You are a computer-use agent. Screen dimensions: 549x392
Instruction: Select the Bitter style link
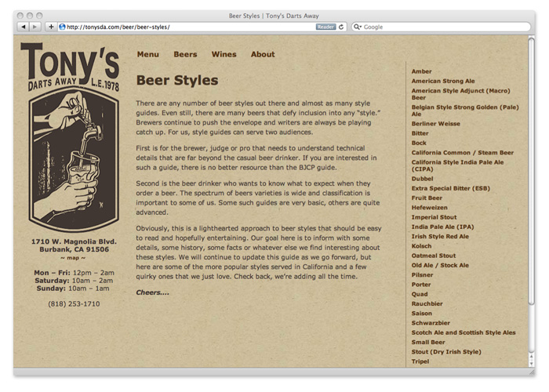[420, 133]
